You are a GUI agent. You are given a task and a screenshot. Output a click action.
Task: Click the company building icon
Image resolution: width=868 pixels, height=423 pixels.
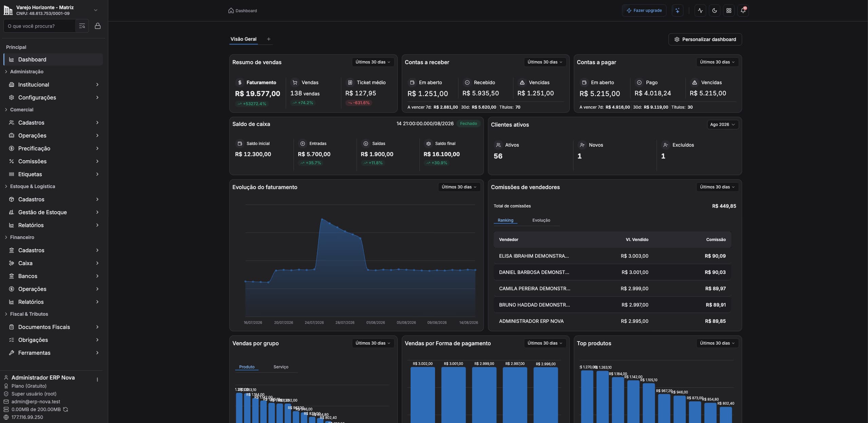[x=8, y=10]
